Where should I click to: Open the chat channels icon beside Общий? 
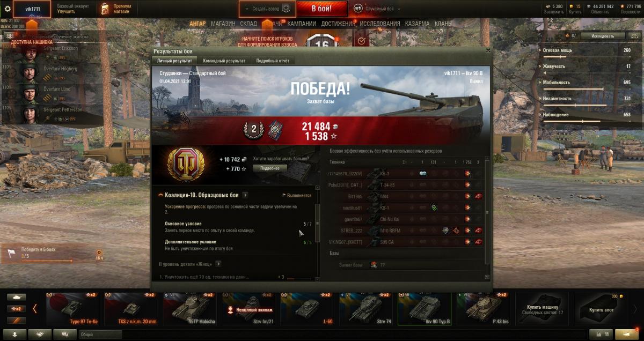tap(64, 335)
